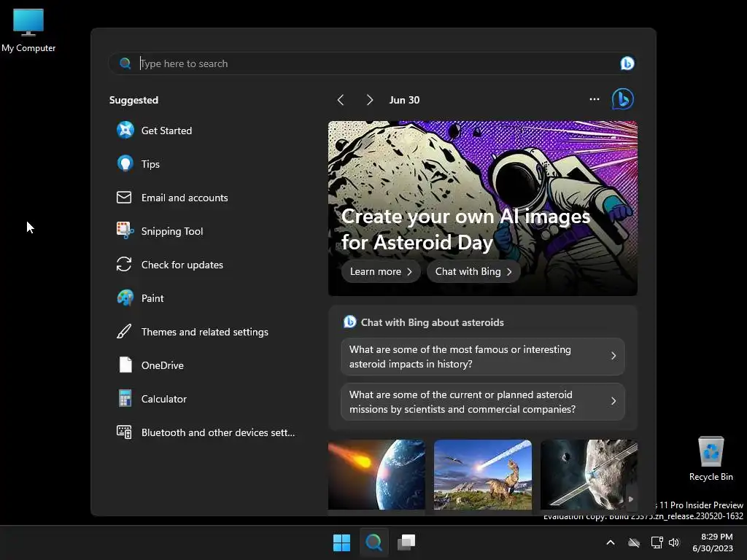Click the OneDrive text label

[x=163, y=365]
